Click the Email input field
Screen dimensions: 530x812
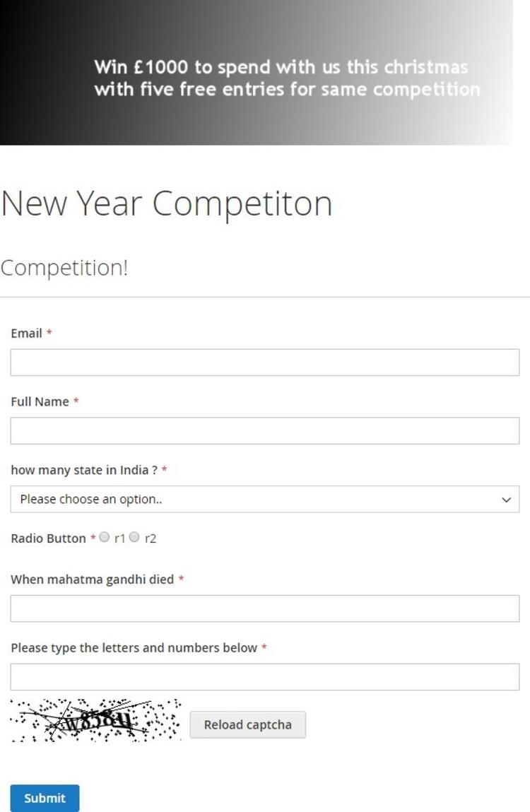(264, 363)
